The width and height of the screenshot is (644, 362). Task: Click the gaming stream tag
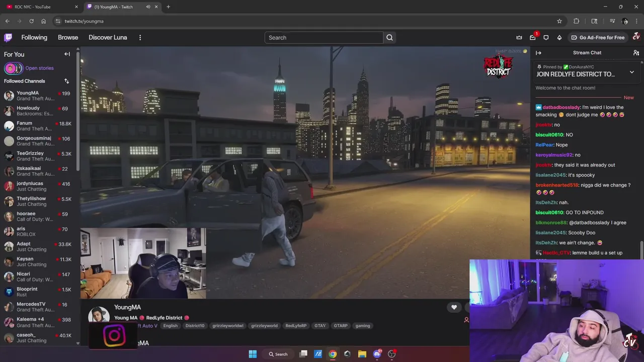[x=363, y=326]
